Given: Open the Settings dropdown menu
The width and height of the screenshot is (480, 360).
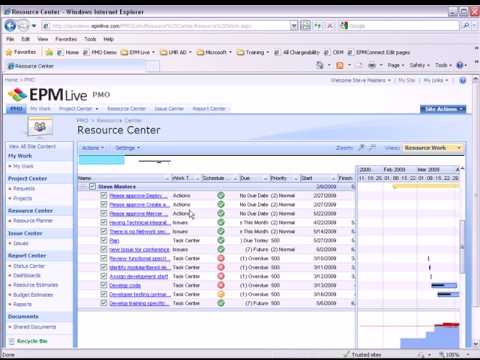Looking at the screenshot, I should point(127,148).
